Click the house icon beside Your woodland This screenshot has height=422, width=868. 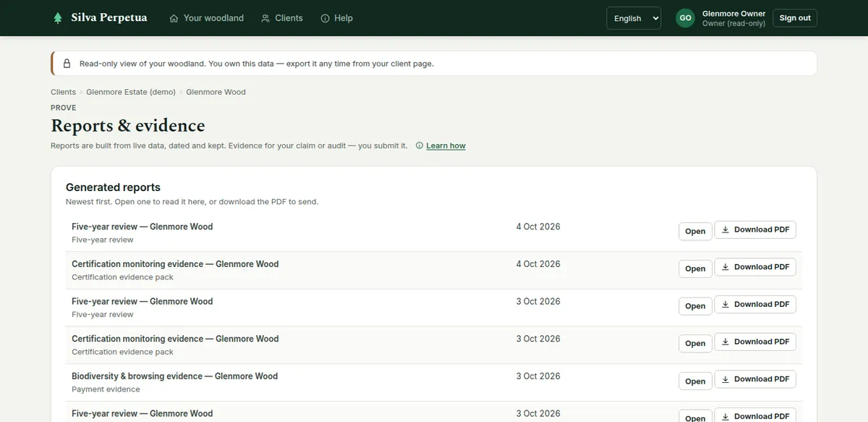tap(174, 18)
